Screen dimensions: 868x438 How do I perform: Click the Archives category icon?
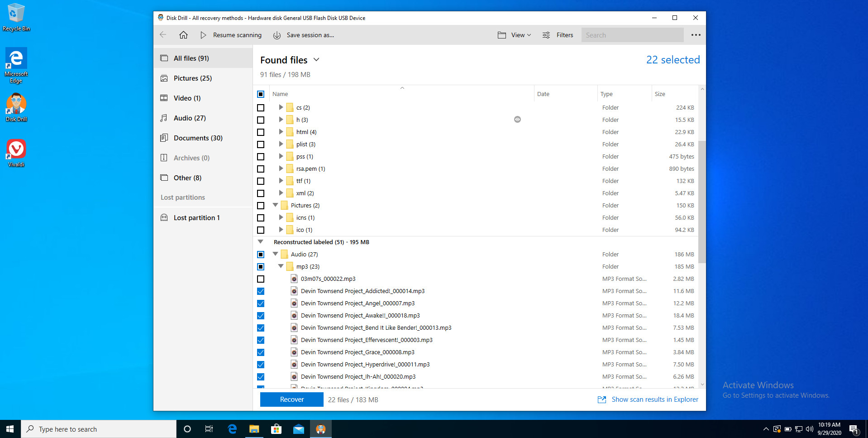(x=164, y=158)
